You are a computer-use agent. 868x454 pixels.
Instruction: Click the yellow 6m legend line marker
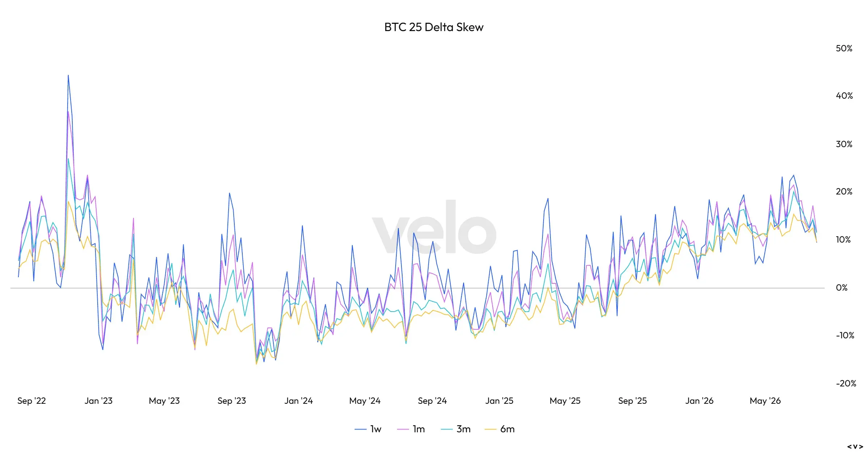pos(490,429)
